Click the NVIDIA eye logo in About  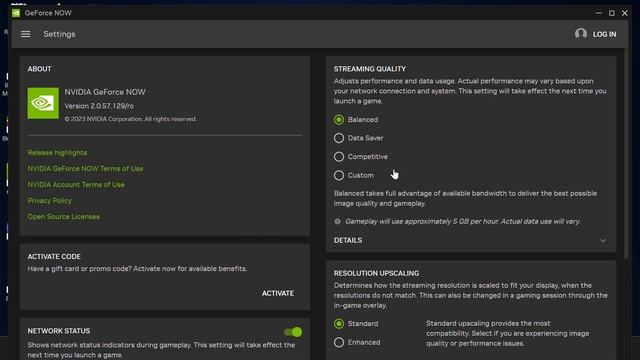pos(43,103)
